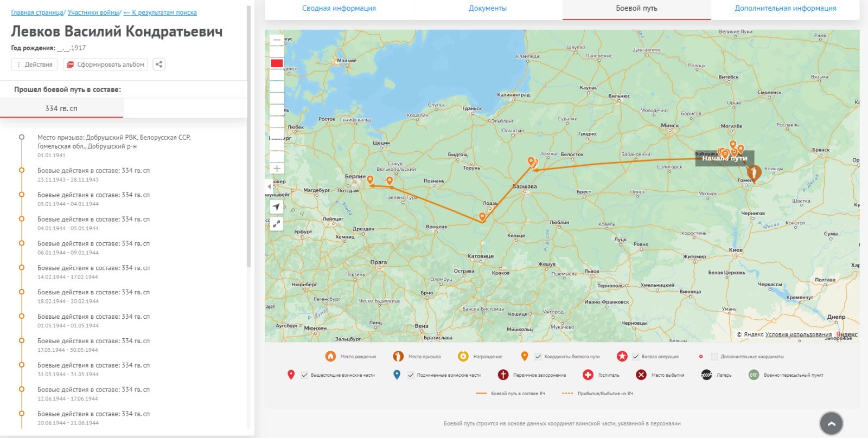Click the red zoom level slider handle

tap(277, 63)
